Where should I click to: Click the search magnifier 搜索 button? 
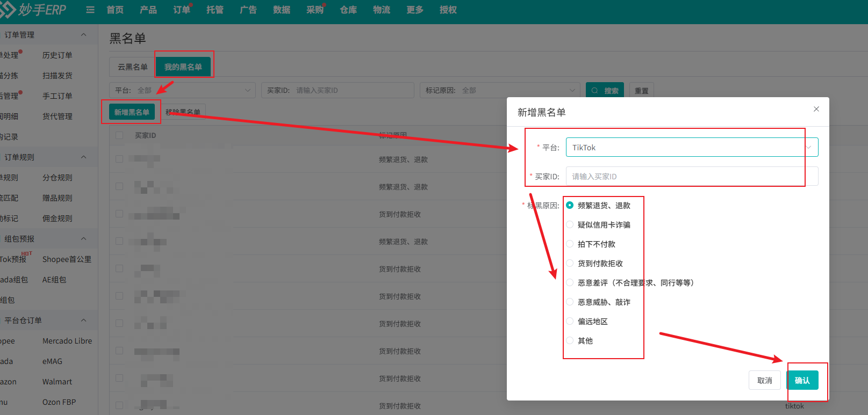click(x=605, y=90)
